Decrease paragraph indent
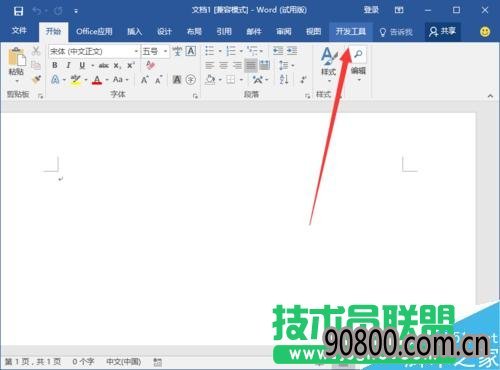500x370 pixels. [278, 51]
